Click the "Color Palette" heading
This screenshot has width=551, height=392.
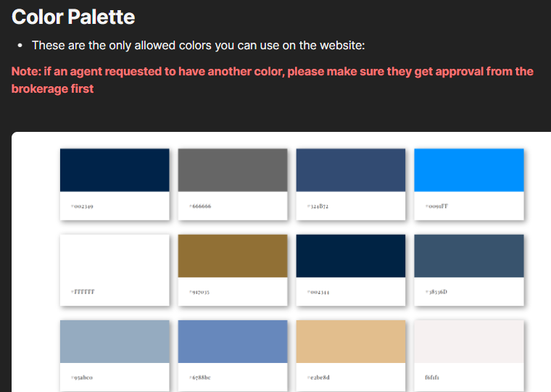point(73,17)
